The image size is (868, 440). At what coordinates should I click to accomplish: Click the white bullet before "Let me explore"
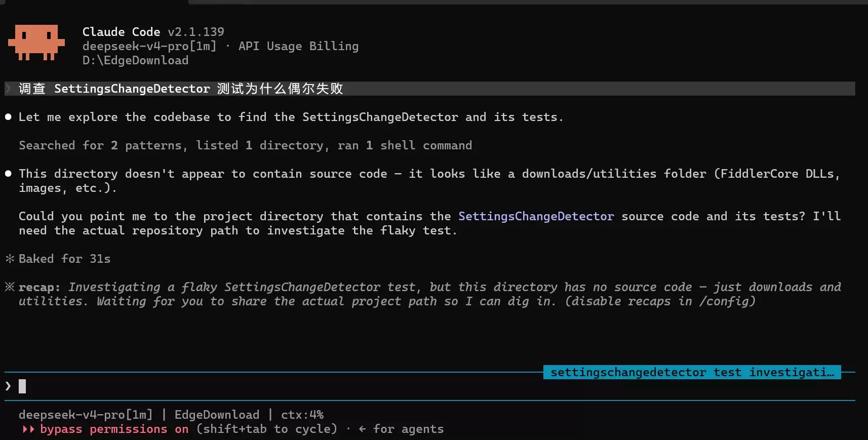8,117
